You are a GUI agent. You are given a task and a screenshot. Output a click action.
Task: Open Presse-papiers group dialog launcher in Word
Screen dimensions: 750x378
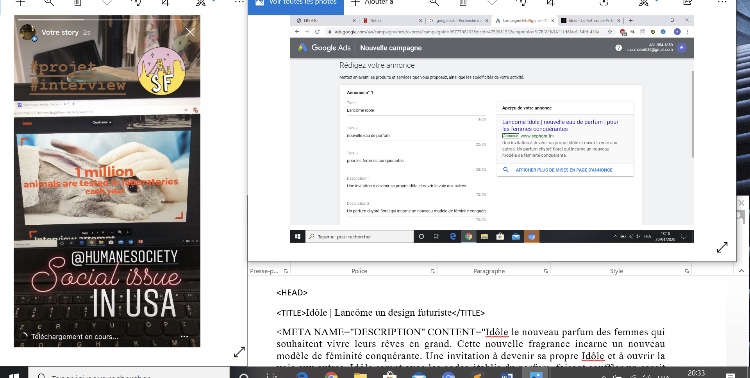pyautogui.click(x=286, y=271)
